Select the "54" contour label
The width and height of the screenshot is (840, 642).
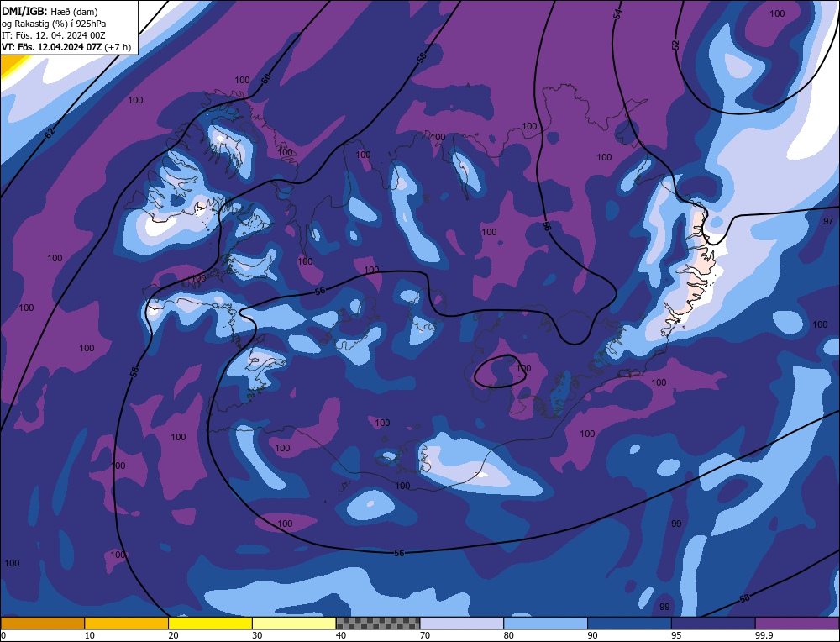pyautogui.click(x=617, y=14)
